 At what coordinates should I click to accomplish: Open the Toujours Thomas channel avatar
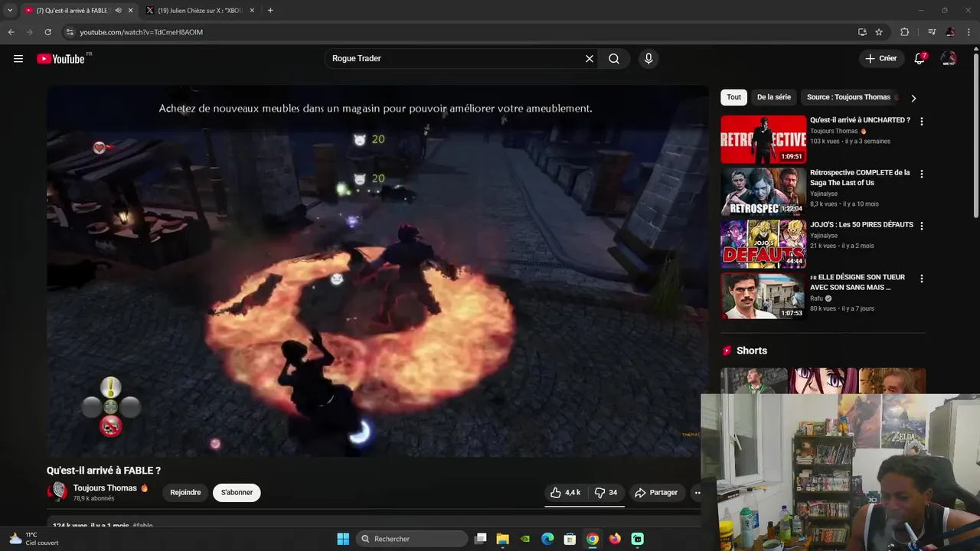click(x=57, y=492)
